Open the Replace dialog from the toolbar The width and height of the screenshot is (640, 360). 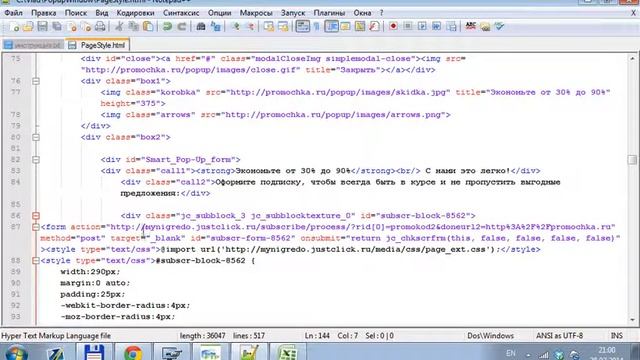click(216, 27)
